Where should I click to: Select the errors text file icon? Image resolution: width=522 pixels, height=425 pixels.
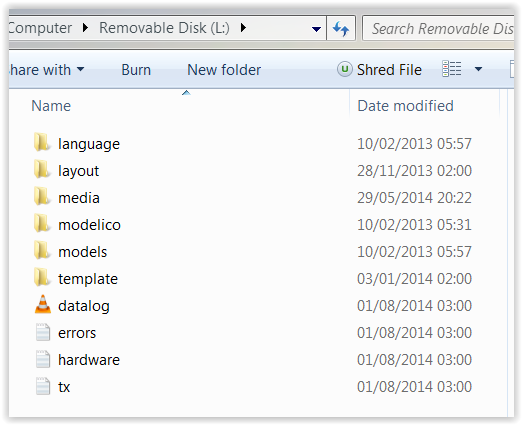coord(43,332)
